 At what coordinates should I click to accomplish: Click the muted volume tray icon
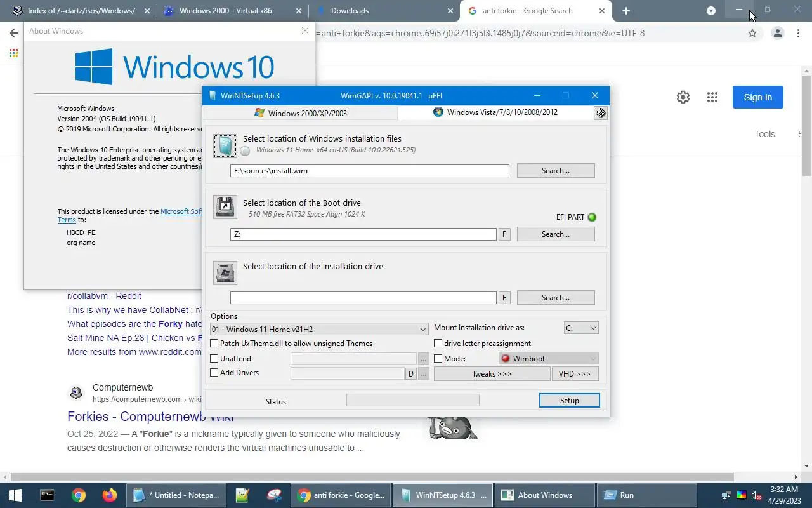[x=756, y=495]
